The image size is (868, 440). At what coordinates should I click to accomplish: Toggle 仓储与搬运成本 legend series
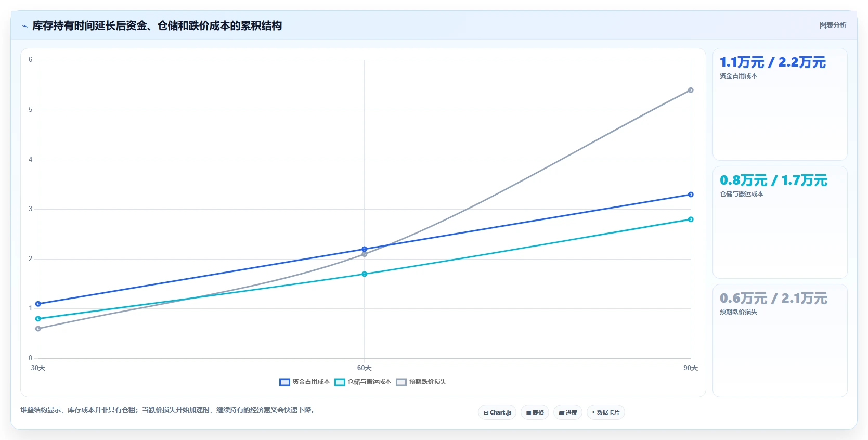[363, 382]
